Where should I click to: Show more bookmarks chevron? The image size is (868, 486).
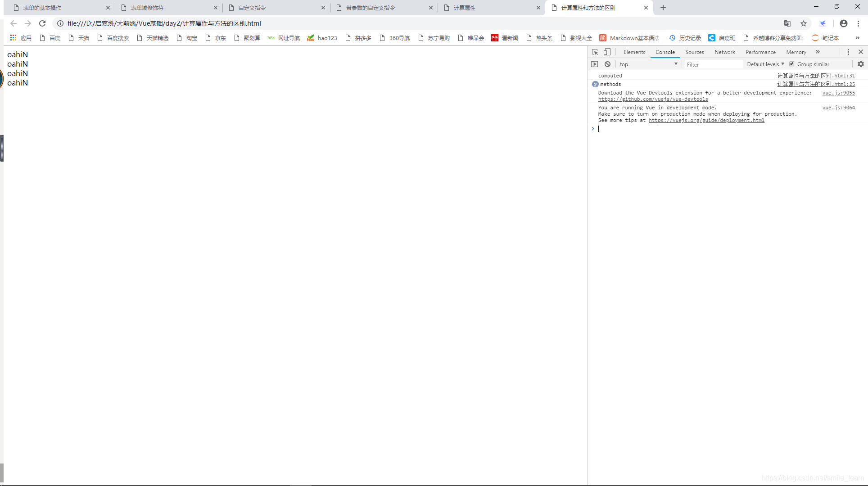click(x=858, y=38)
